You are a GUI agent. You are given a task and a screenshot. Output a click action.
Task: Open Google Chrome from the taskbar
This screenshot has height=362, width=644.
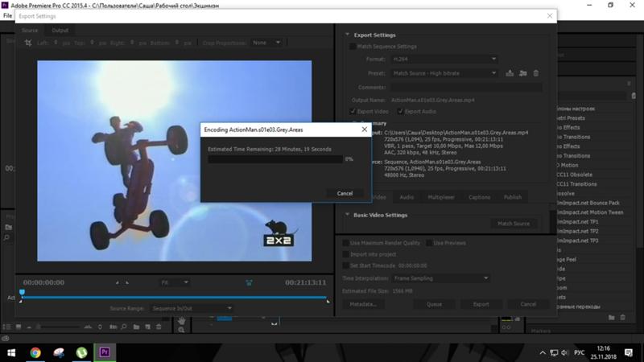pos(35,352)
